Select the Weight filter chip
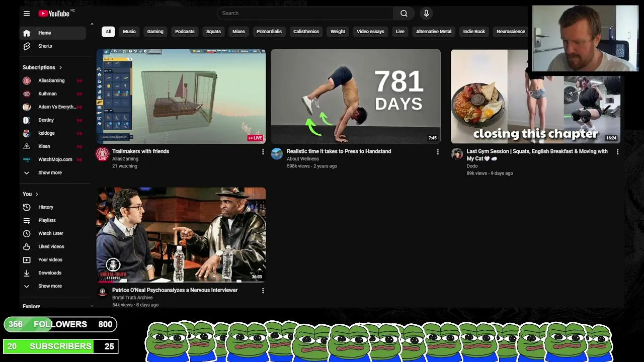The width and height of the screenshot is (644, 362). click(x=338, y=31)
